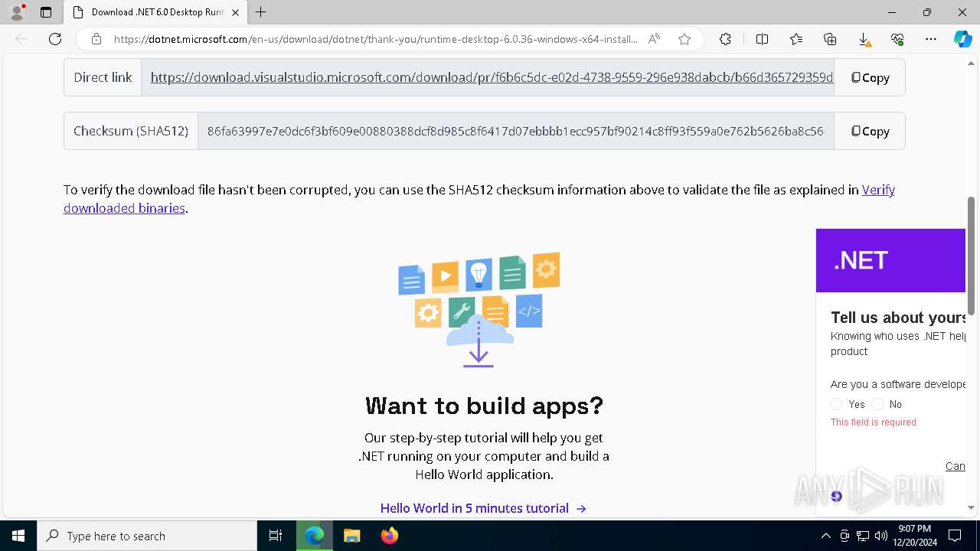Screen dimensions: 980x551
Task: Launch Firefox from taskbar
Action: (390, 536)
